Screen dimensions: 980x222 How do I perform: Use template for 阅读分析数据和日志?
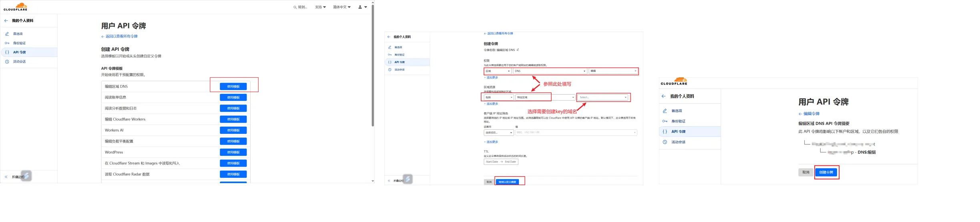coord(233,108)
